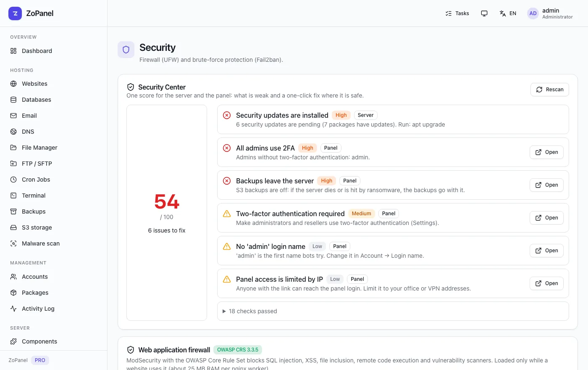Open the admin user account menu
The height and width of the screenshot is (370, 588).
550,13
